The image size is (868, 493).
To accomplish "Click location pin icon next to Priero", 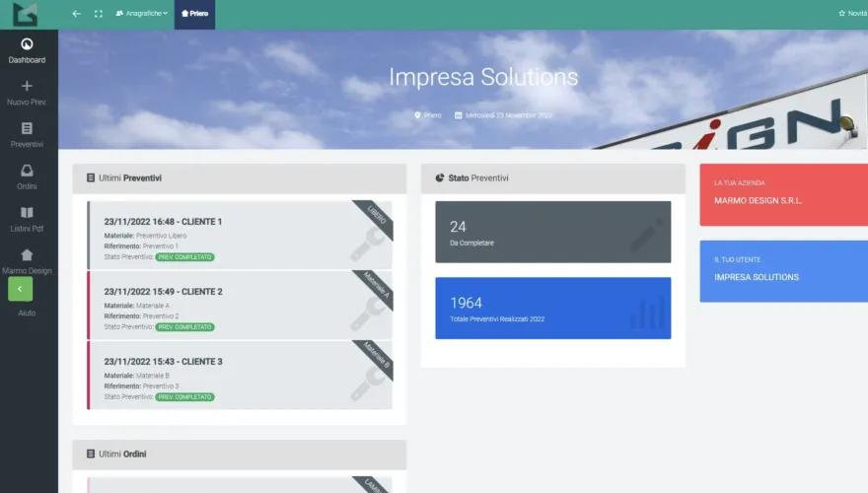I will coord(417,115).
